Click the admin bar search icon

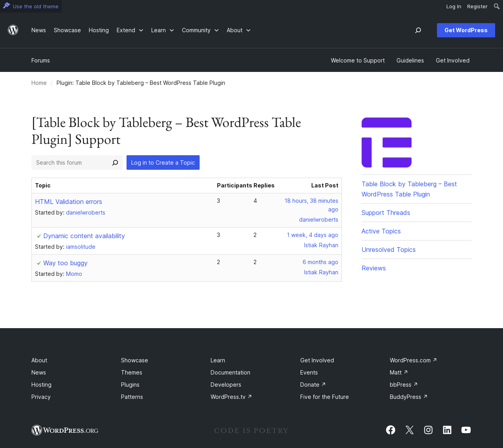click(497, 6)
